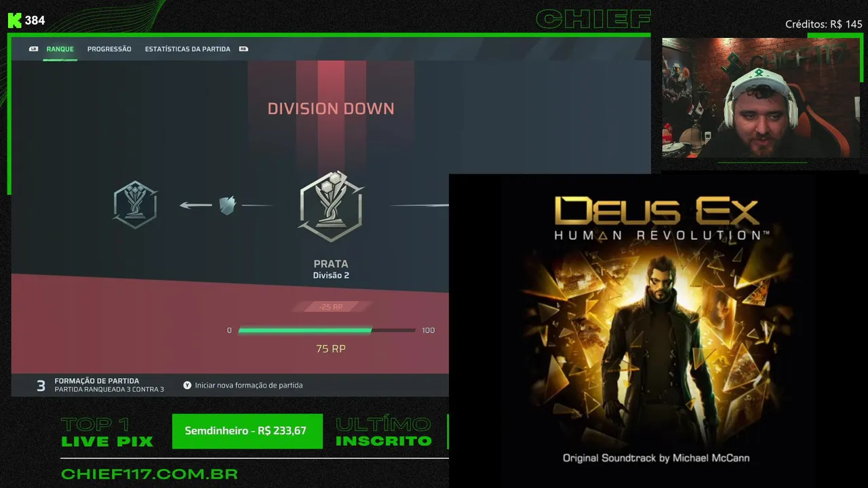Viewport: 868px width, 488px height.
Task: Click the RP progress bar
Action: pos(327,330)
